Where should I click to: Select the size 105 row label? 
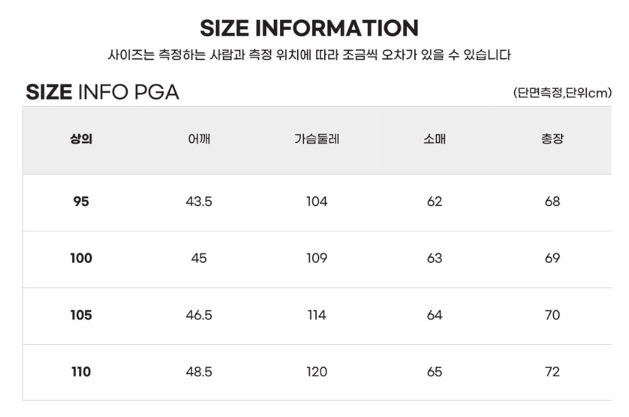(82, 315)
